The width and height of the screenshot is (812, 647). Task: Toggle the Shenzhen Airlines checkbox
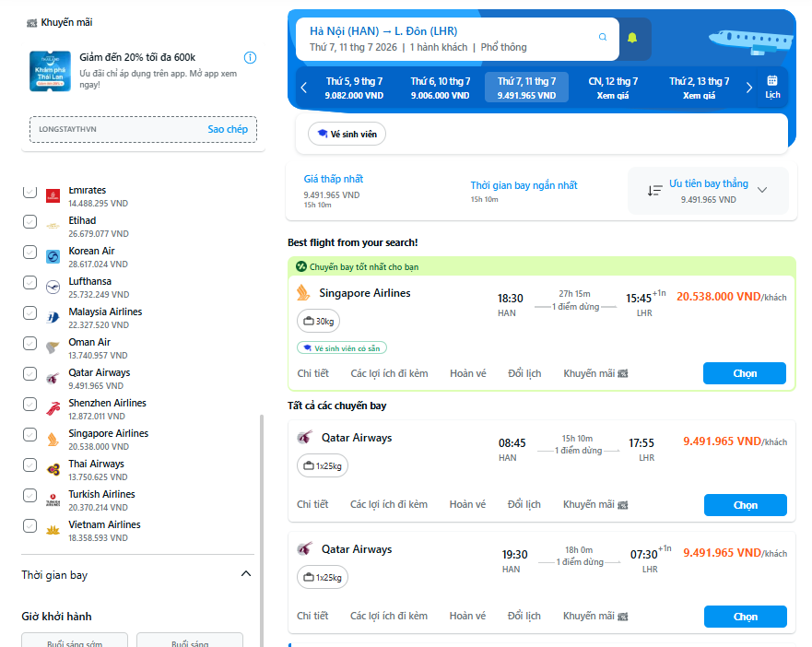coord(30,405)
